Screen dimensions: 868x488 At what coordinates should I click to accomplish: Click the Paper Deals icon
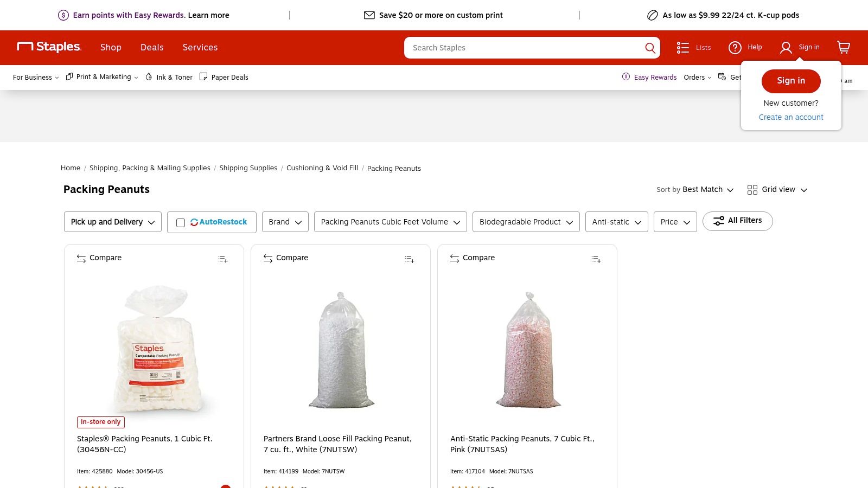[203, 77]
